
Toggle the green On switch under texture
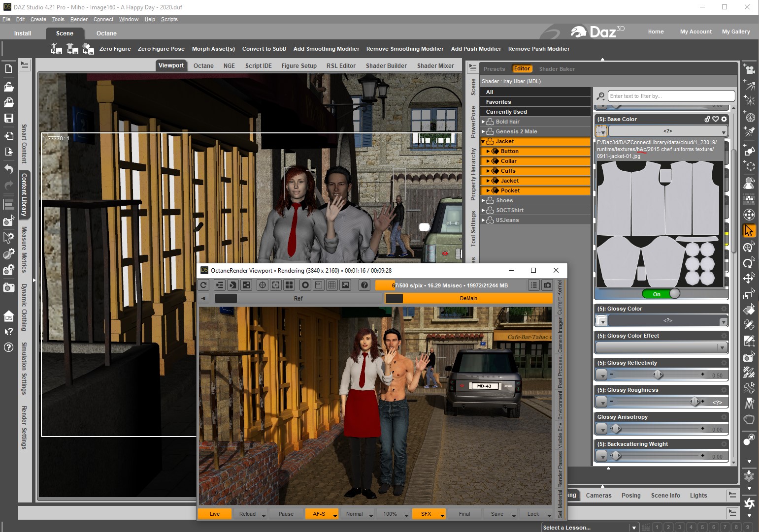coord(661,294)
